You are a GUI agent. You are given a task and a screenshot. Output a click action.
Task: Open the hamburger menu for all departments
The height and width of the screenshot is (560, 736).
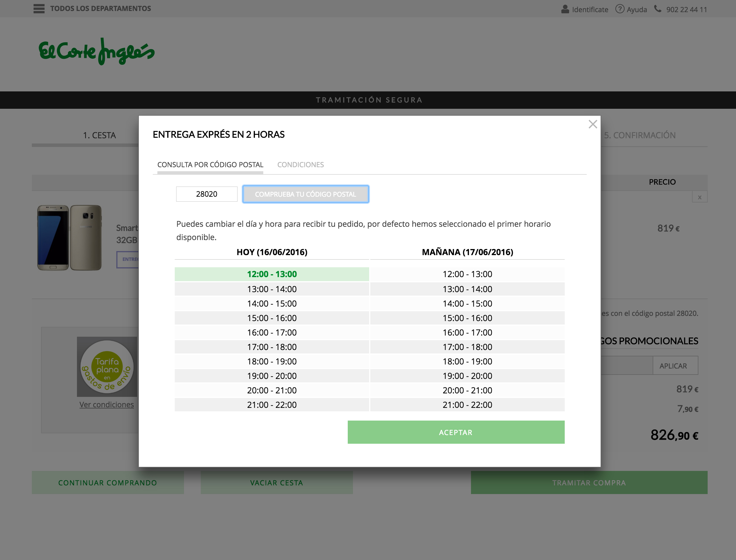pos(39,9)
